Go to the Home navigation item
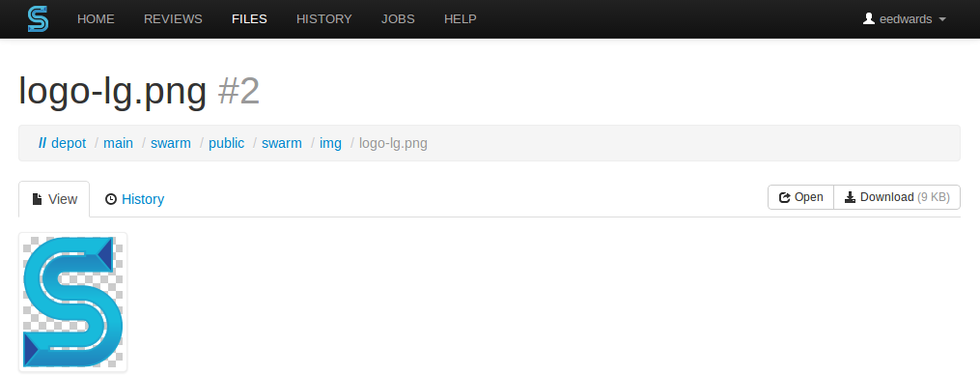This screenshot has height=376, width=980. tap(96, 19)
